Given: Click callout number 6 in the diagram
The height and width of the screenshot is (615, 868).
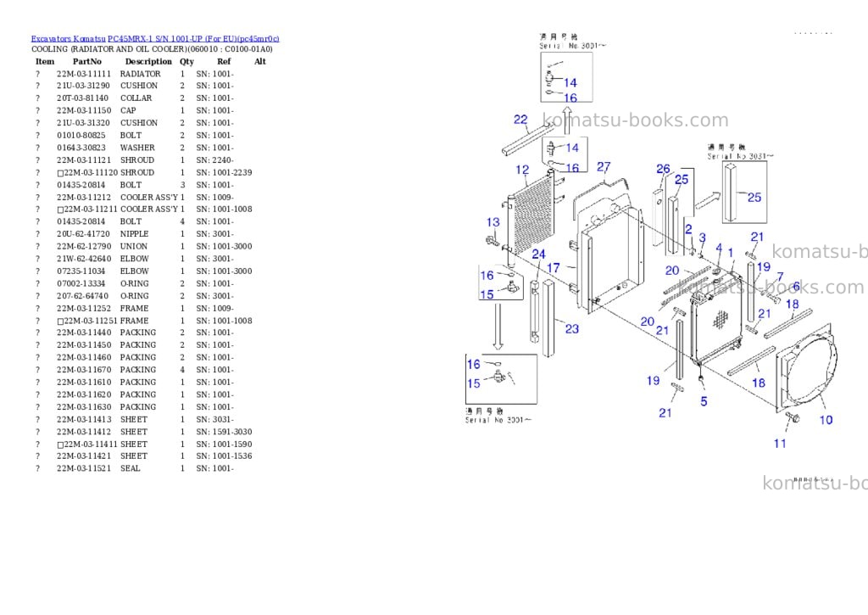Looking at the screenshot, I should coord(796,287).
